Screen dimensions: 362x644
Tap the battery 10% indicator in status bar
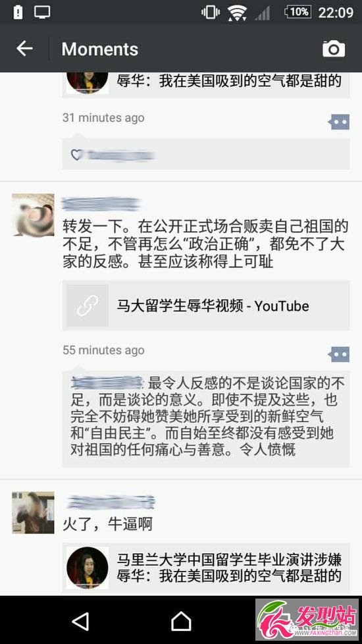coord(297,13)
